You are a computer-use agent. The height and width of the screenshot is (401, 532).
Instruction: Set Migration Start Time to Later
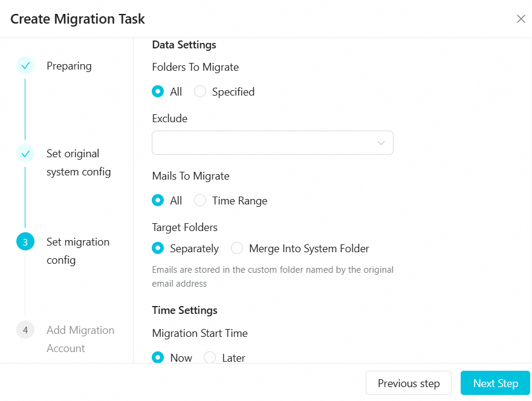pos(210,357)
